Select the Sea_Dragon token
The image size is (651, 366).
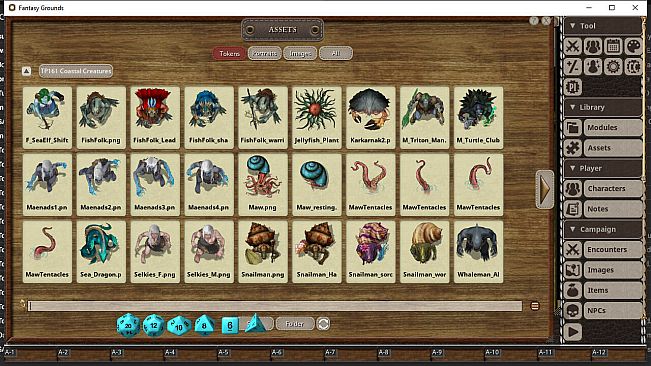click(x=101, y=252)
